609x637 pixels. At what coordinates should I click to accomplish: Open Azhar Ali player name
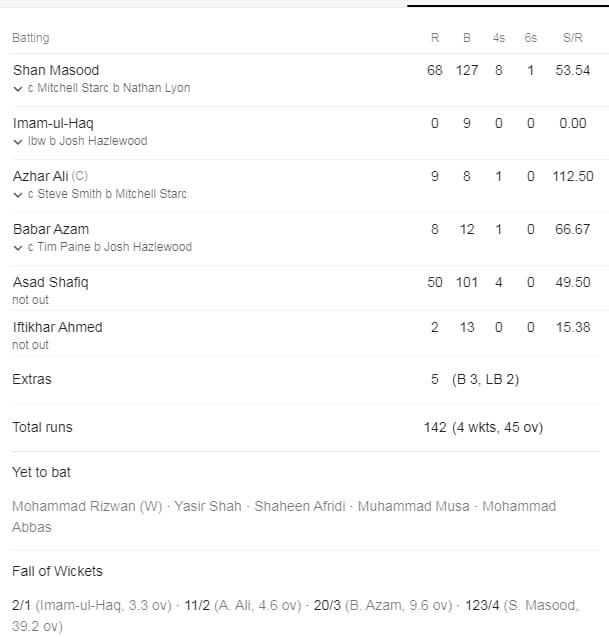[x=41, y=176]
